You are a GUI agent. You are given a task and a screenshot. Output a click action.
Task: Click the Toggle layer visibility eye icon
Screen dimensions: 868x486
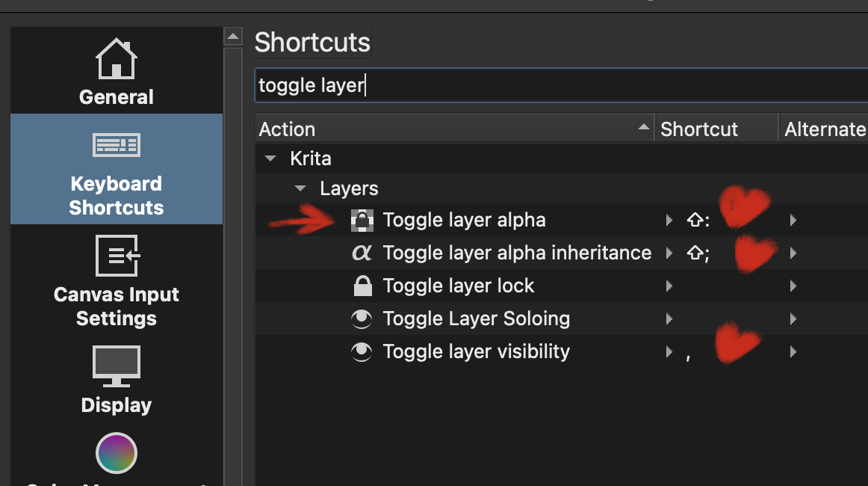[362, 352]
